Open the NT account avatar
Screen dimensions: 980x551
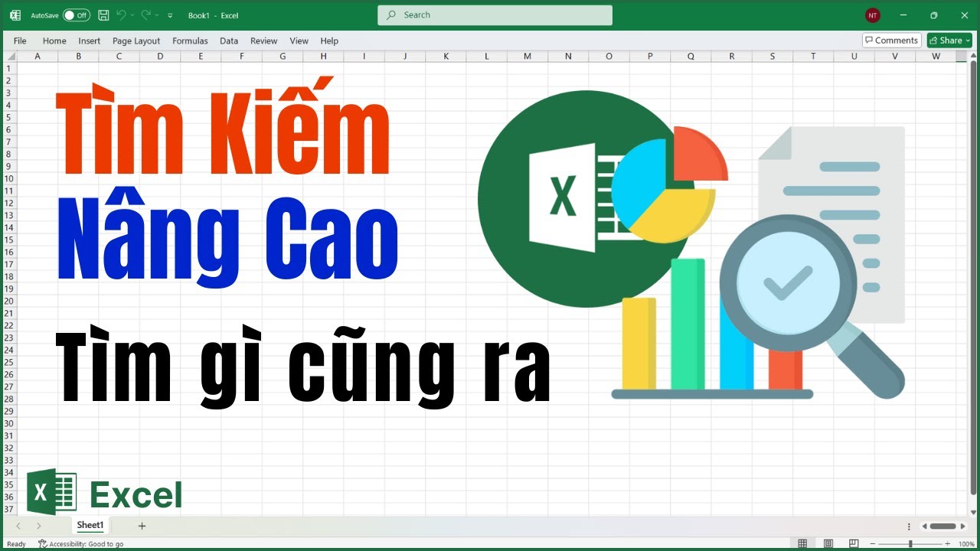(872, 15)
